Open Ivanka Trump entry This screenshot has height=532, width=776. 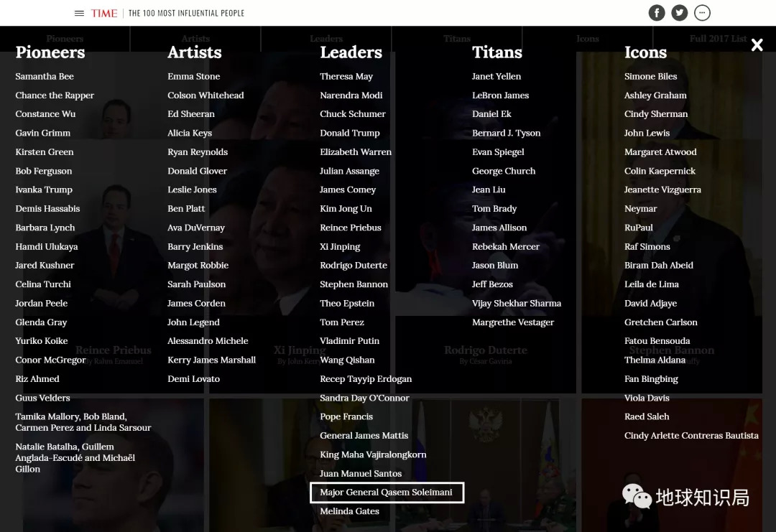pos(44,190)
